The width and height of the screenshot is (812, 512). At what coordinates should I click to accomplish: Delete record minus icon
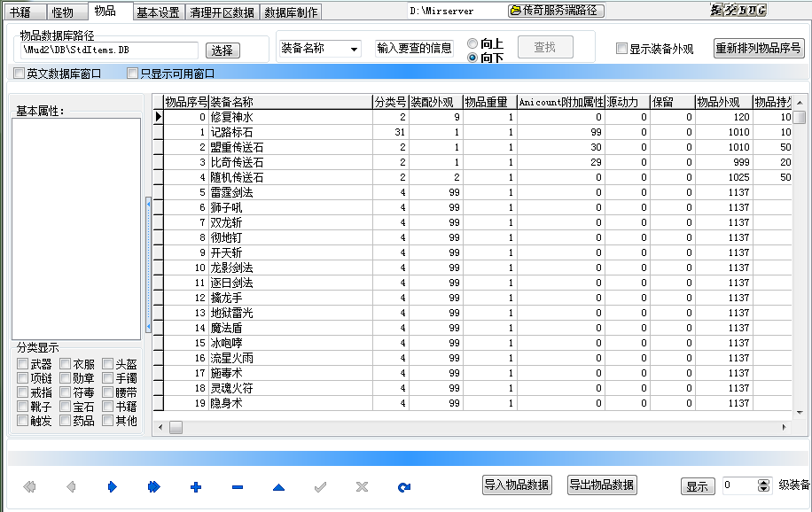[238, 486]
